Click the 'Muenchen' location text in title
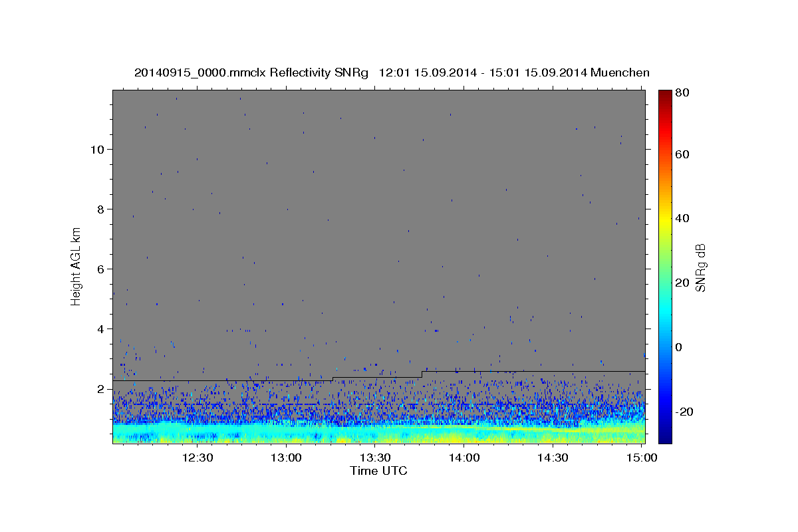Image resolution: width=798 pixels, height=532 pixels. [x=620, y=72]
